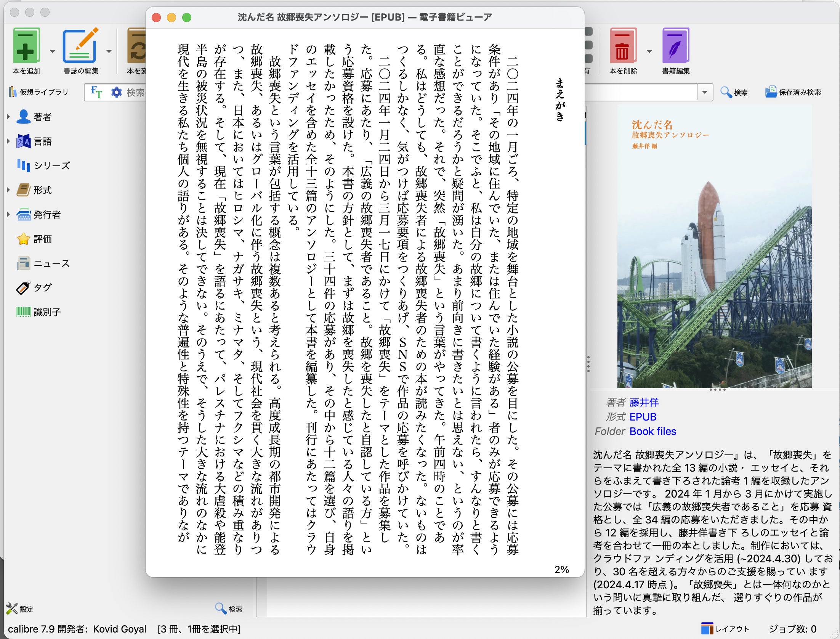Select the Tags (タグ) browser item
Viewport: 840px width, 639px height.
coord(42,287)
